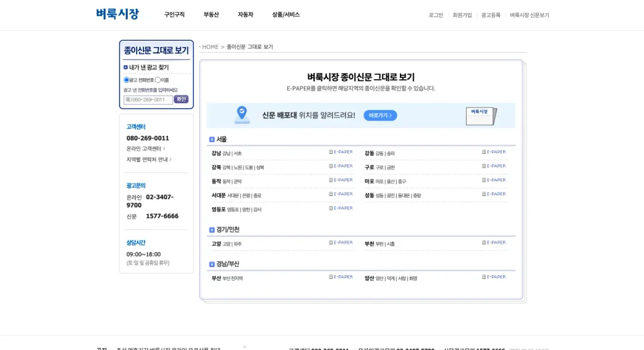Click the map pin icon in banner
The image size is (644, 350).
pos(242,115)
